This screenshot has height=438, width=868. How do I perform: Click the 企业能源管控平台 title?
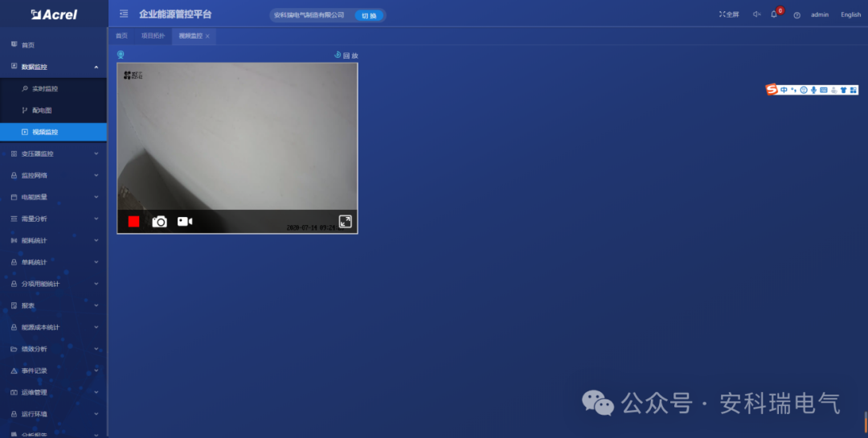(x=175, y=14)
